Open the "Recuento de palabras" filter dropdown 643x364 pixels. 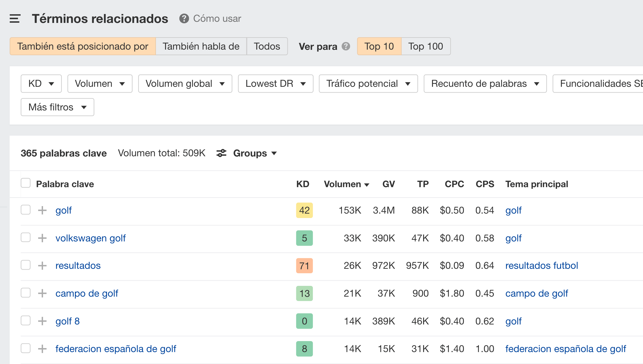(x=485, y=84)
